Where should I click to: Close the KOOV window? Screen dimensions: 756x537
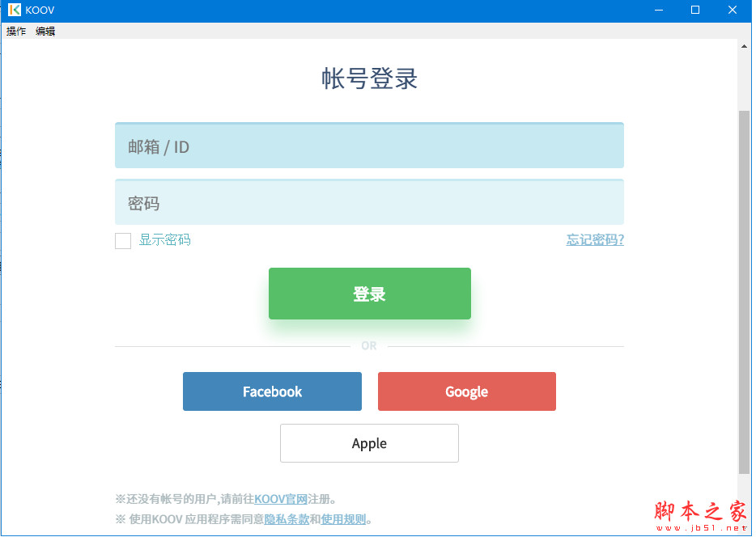(x=733, y=11)
